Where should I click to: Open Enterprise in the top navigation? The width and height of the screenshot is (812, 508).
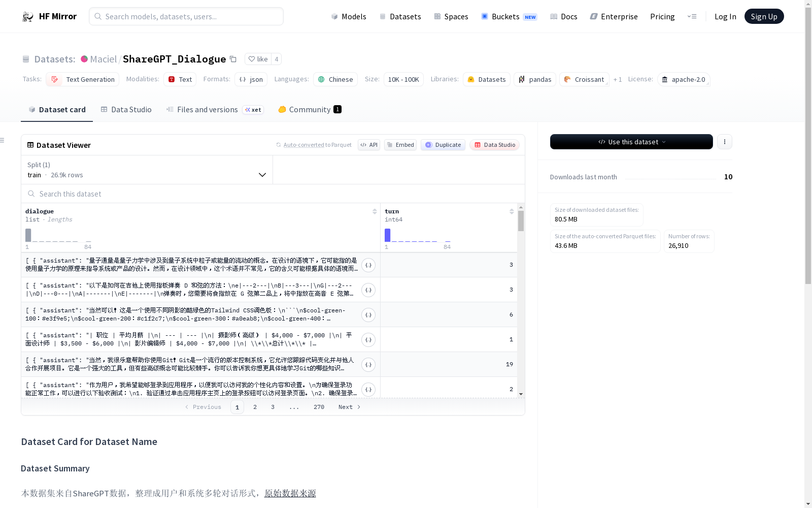tap(614, 16)
